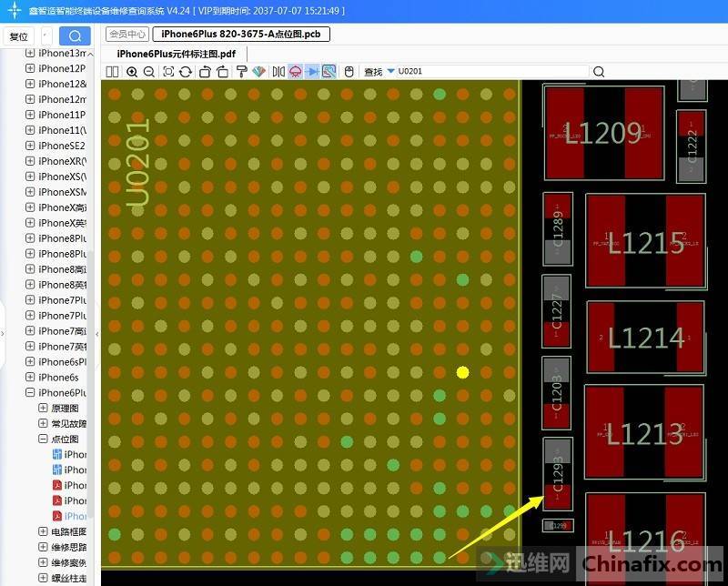Click the refresh/rotate arrows toolbar icon
Screen dimensions: 728x586
pyautogui.click(x=185, y=72)
